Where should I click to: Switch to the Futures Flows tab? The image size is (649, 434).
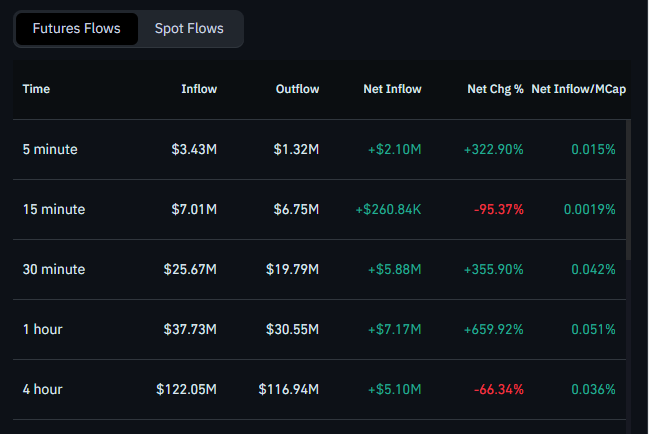click(77, 29)
